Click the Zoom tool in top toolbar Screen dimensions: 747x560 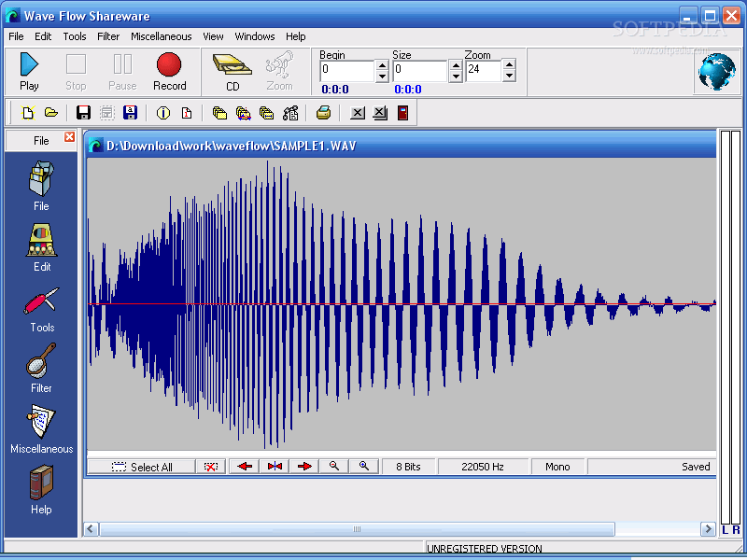(279, 73)
